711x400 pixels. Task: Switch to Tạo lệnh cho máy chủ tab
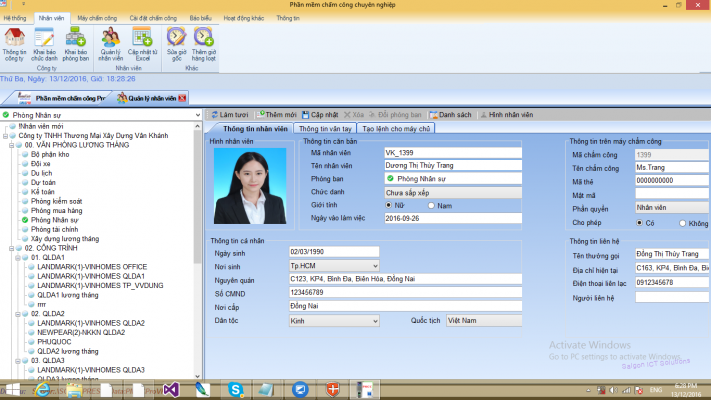click(396, 129)
